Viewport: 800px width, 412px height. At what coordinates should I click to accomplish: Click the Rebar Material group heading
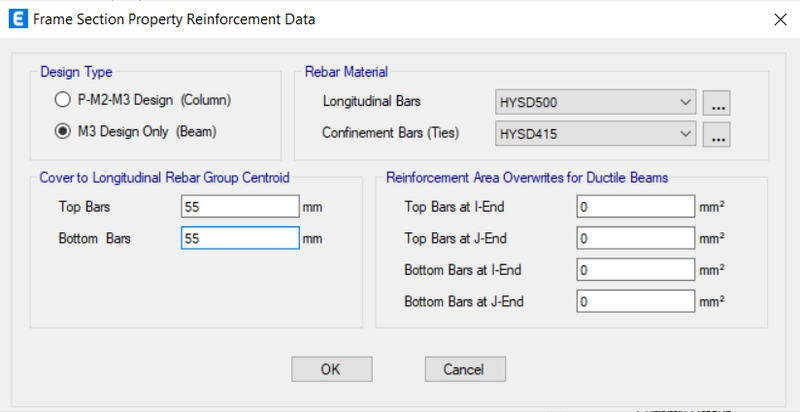click(346, 72)
